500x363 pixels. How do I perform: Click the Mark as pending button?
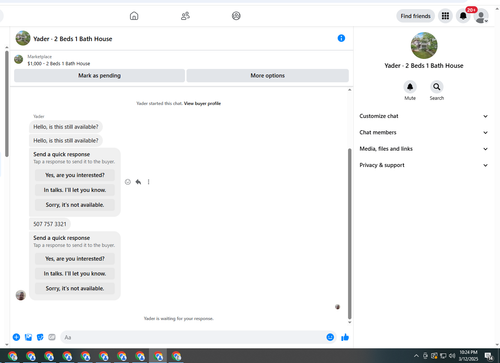tap(99, 75)
